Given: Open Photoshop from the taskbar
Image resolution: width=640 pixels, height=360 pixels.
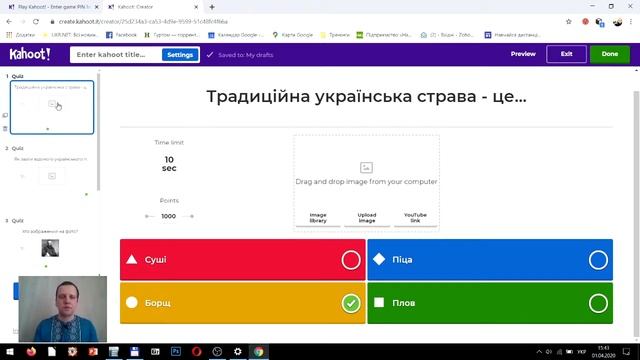Looking at the screenshot, I should 176,351.
